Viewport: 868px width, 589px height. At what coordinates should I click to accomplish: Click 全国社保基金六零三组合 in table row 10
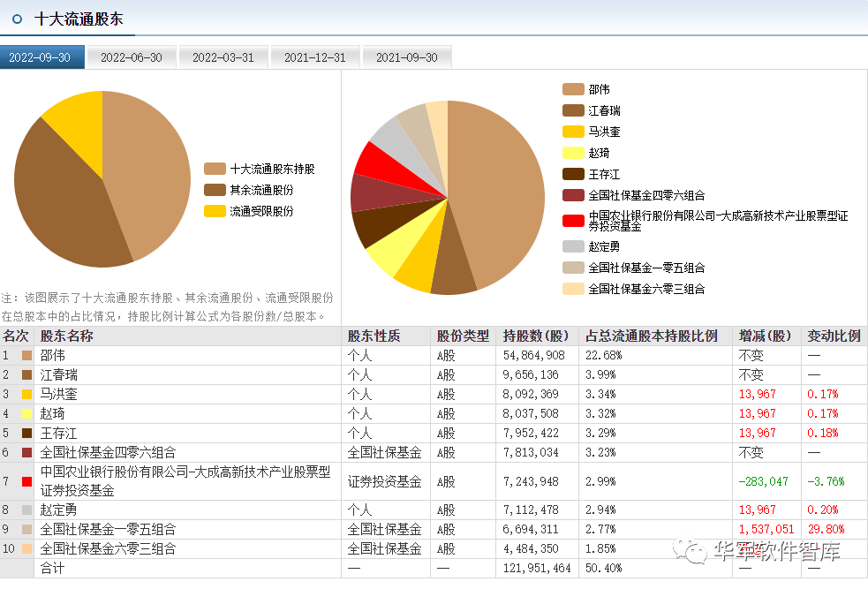click(108, 548)
